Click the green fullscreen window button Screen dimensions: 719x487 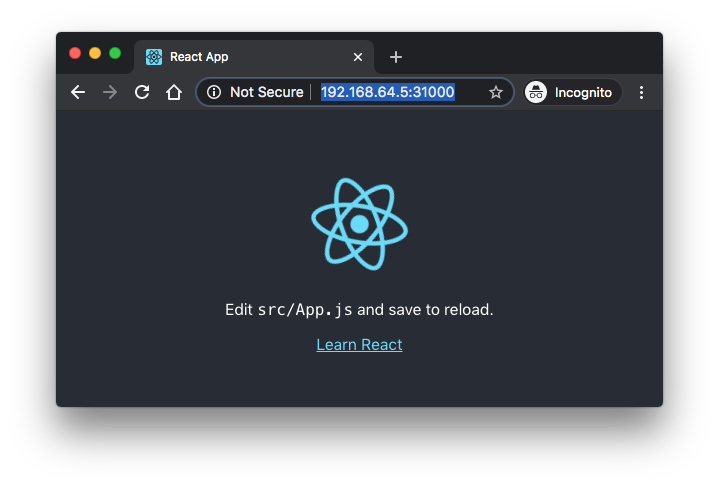[115, 53]
